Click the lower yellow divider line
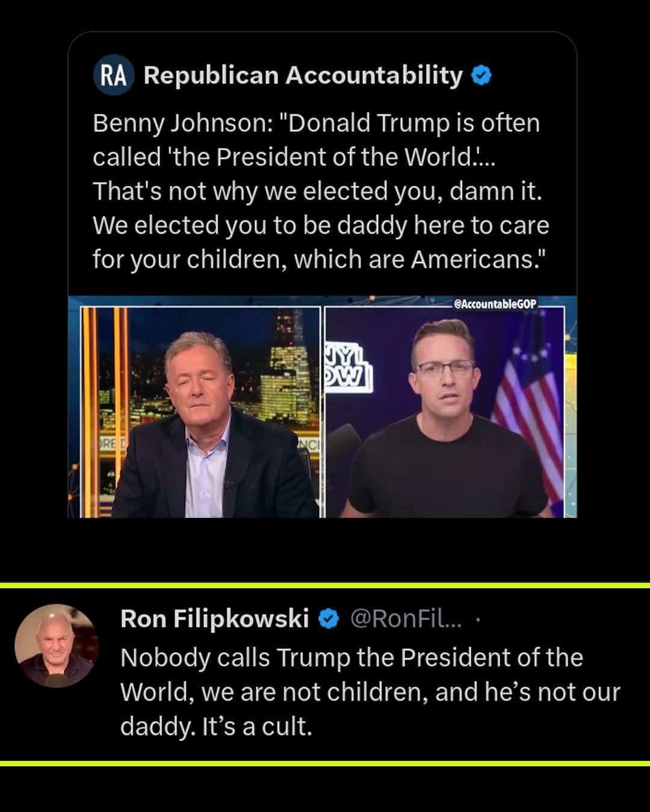Screen dimensions: 650x812 click(x=325, y=763)
